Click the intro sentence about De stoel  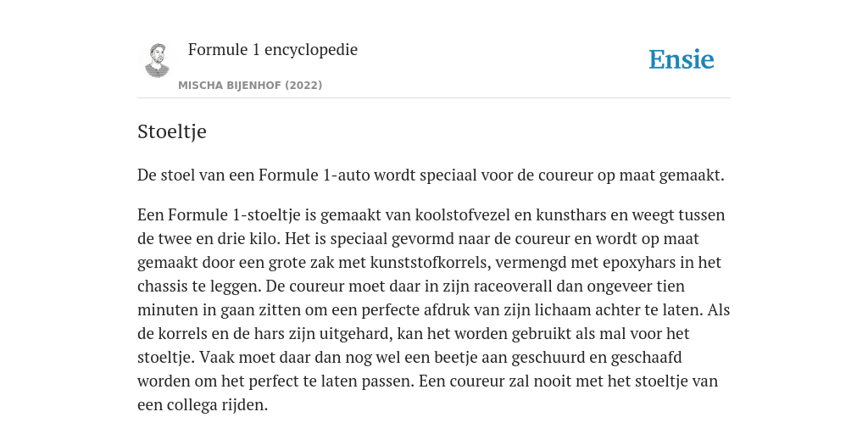tap(431, 175)
